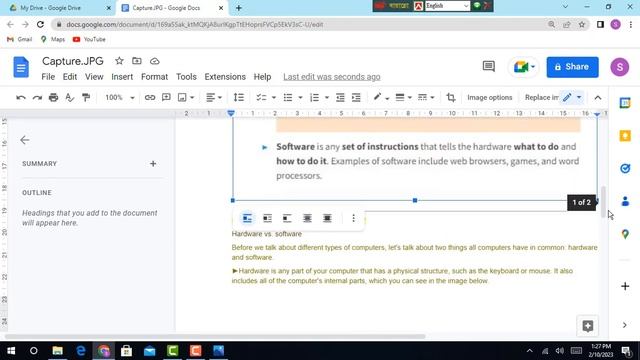The image size is (640, 360).
Task: Open the YouTube bookmark
Action: pos(89,39)
